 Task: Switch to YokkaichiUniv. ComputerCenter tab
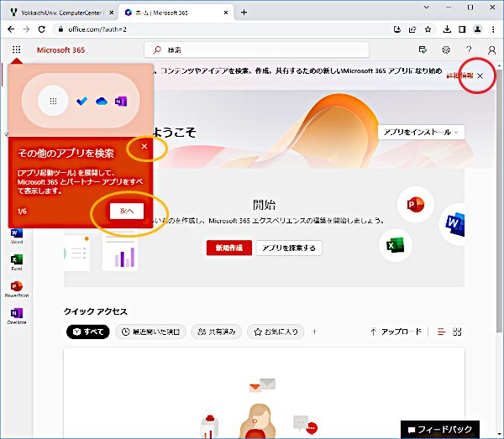61,13
